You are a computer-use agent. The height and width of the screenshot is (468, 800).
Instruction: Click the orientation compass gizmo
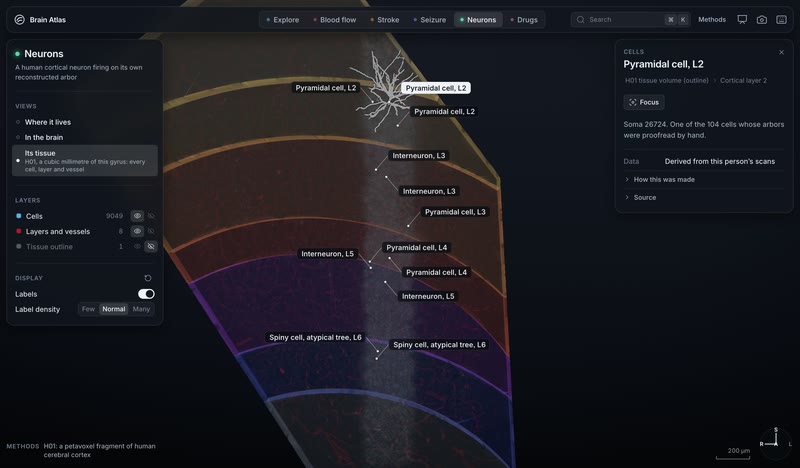[x=776, y=443]
